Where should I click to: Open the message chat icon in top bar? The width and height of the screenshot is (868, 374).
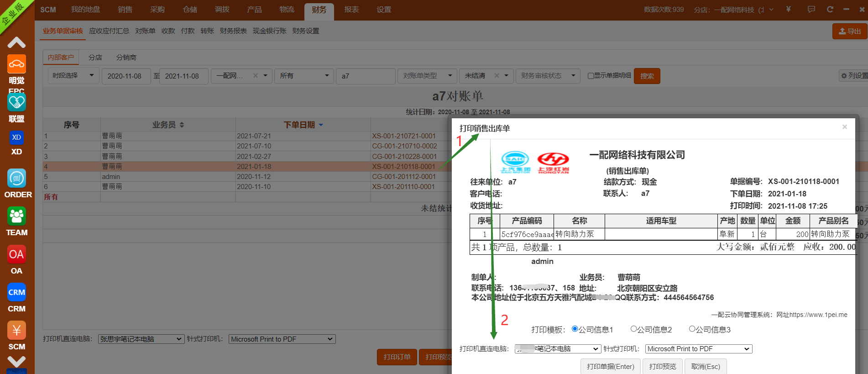click(811, 9)
